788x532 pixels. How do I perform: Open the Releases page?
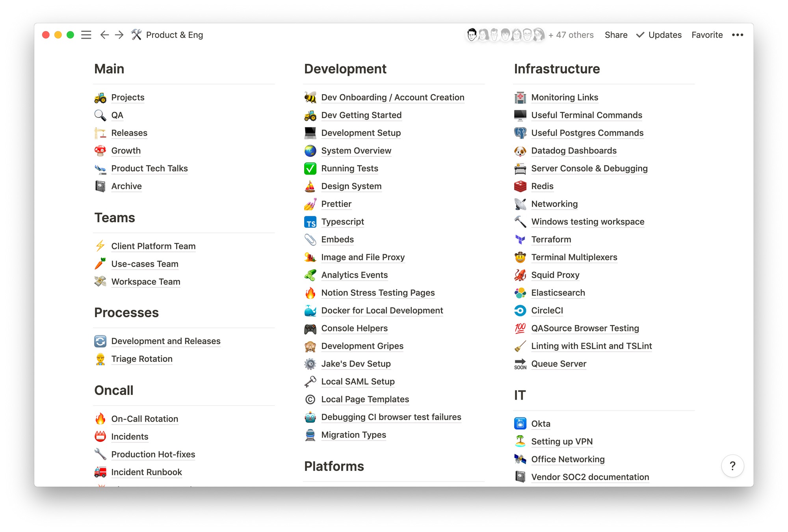(129, 133)
